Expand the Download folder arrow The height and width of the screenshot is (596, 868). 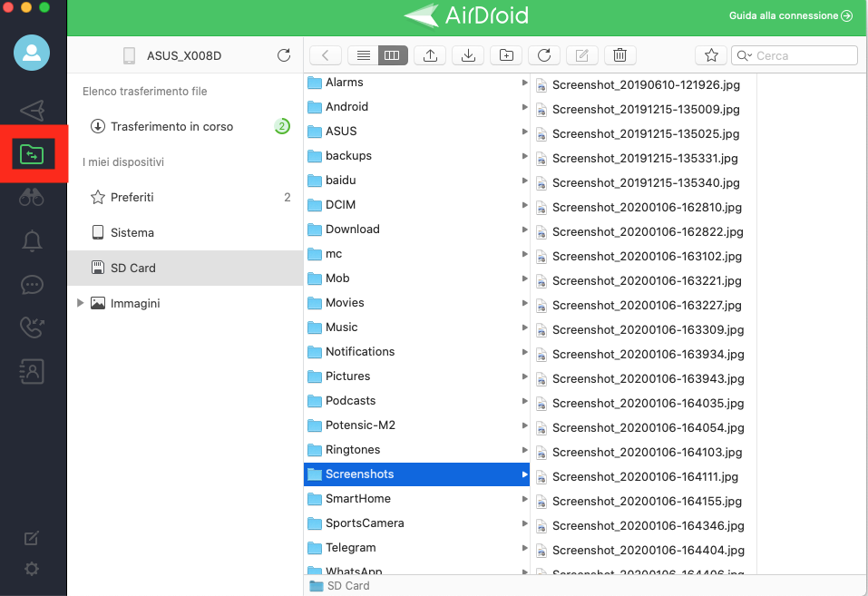[524, 230]
